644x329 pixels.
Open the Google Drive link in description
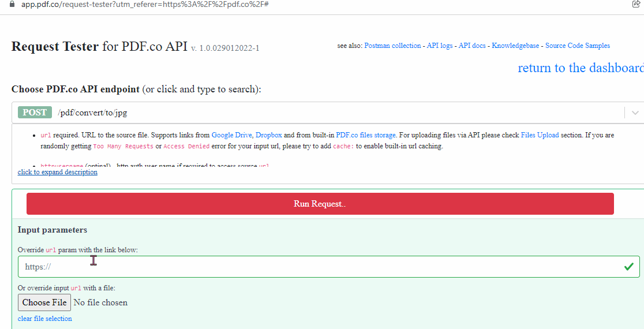coord(231,134)
